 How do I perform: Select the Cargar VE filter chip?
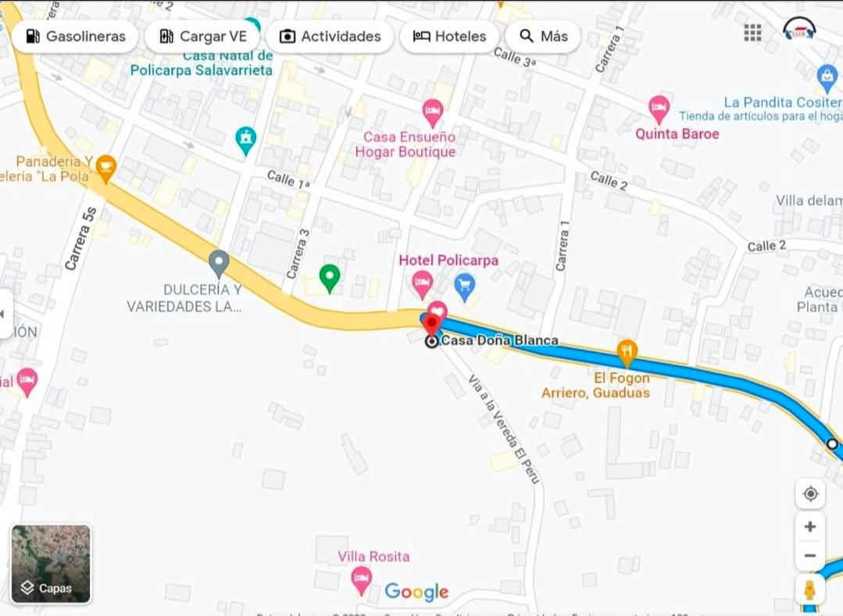(x=202, y=37)
